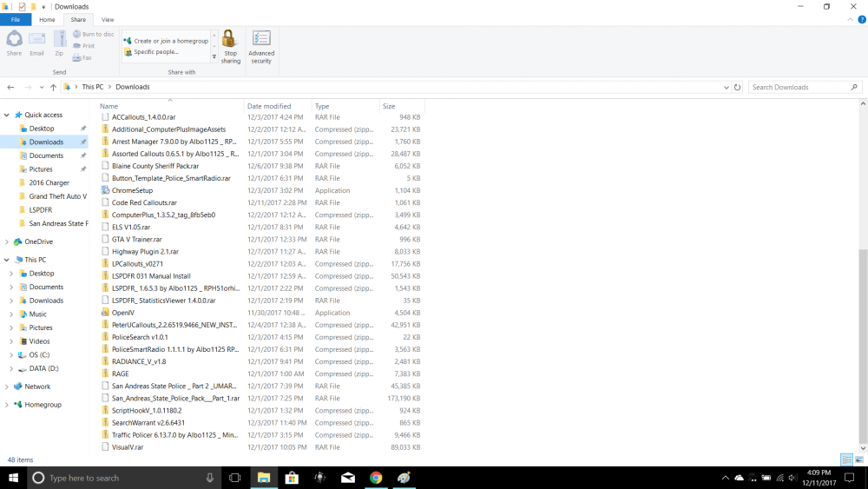Open Advanced security settings

261,47
